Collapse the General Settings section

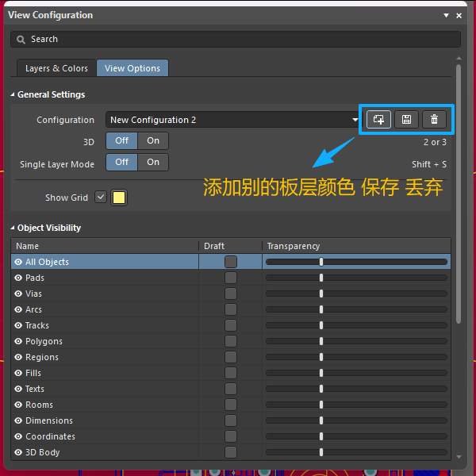tap(13, 94)
